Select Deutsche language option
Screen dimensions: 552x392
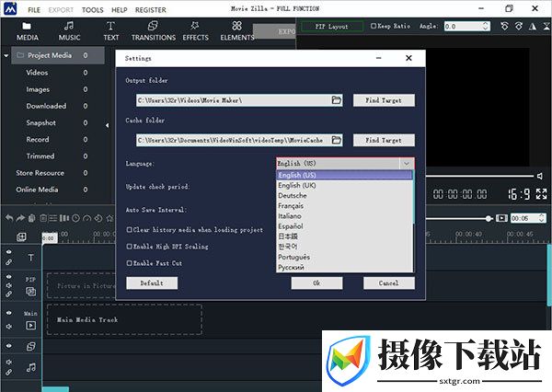click(x=344, y=195)
